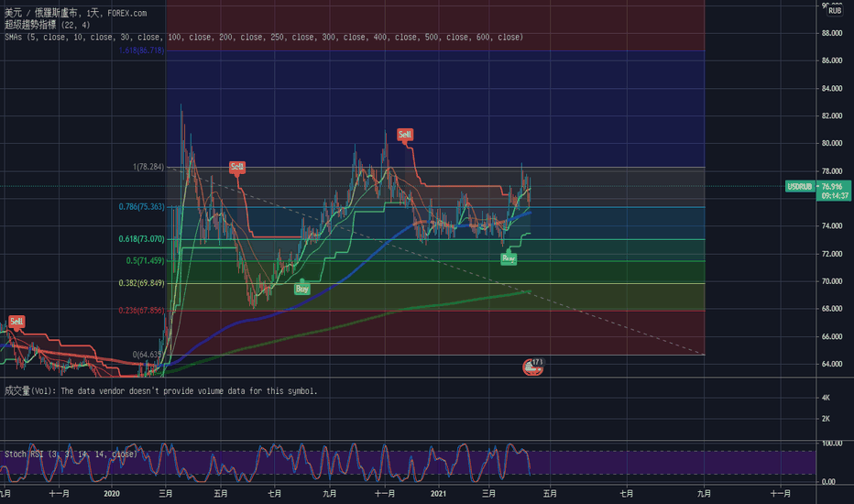Viewport: 854px width, 504px height.
Task: Select the 1.618(86.718) Fibonacci label
Action: point(141,50)
